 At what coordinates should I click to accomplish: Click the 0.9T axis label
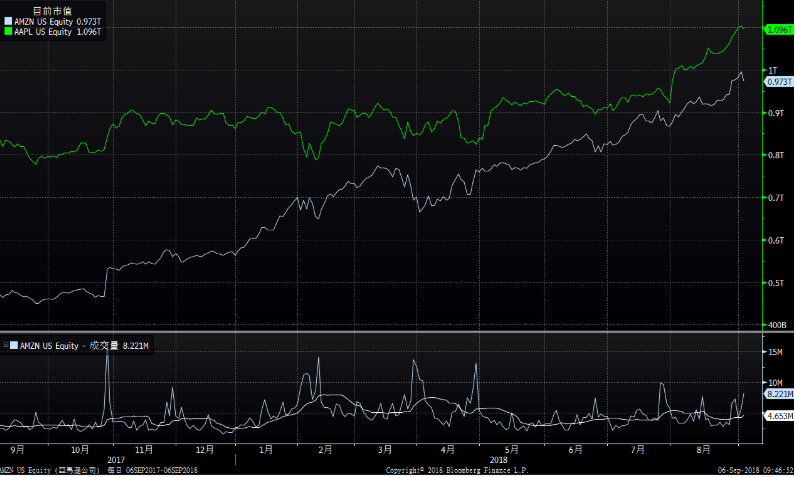(x=776, y=113)
